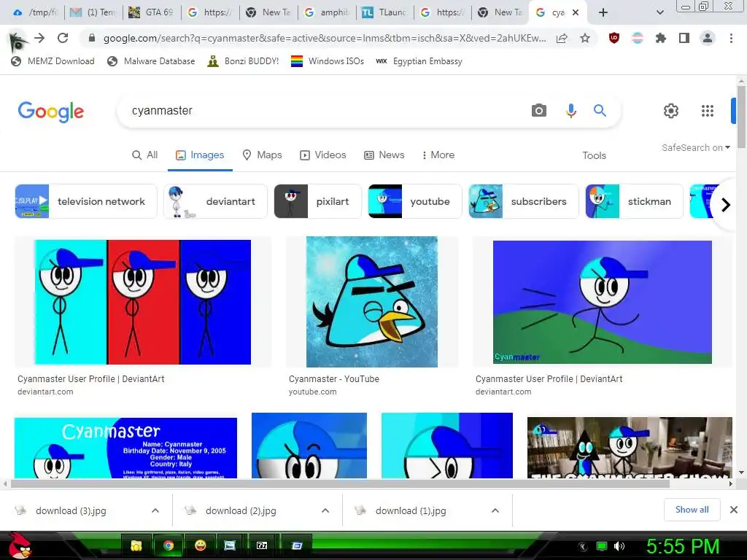Switch to the News tab

(x=384, y=155)
